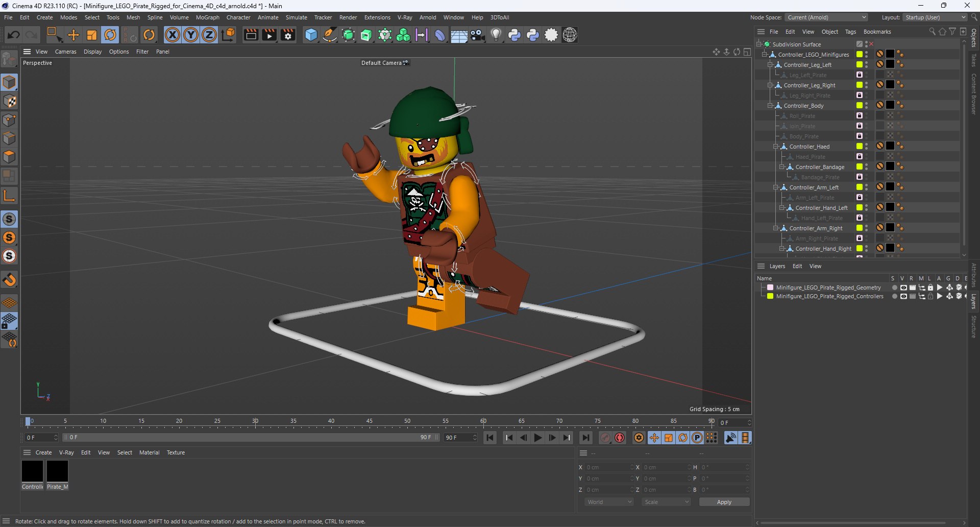Click the globe icon in toolbar
The width and height of the screenshot is (980, 527).
[570, 35]
